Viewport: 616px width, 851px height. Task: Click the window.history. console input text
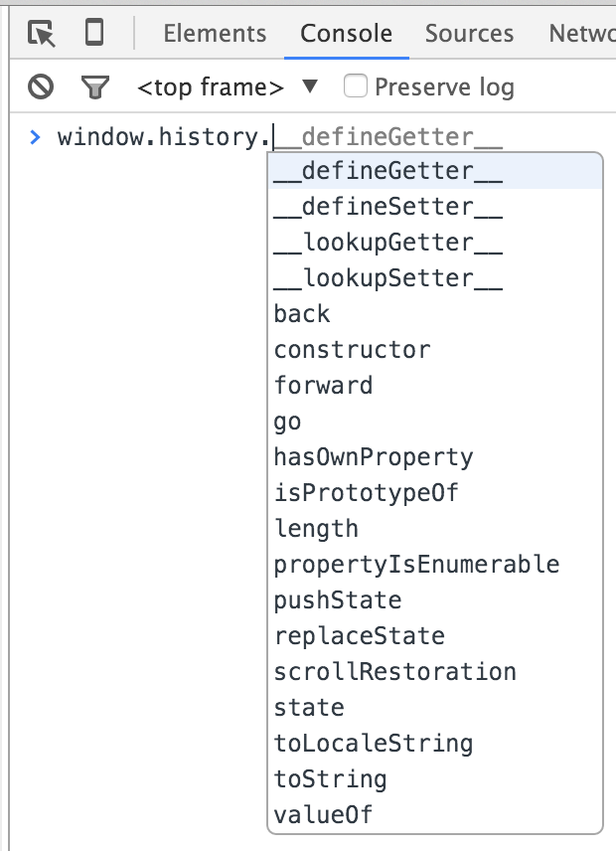(x=164, y=137)
